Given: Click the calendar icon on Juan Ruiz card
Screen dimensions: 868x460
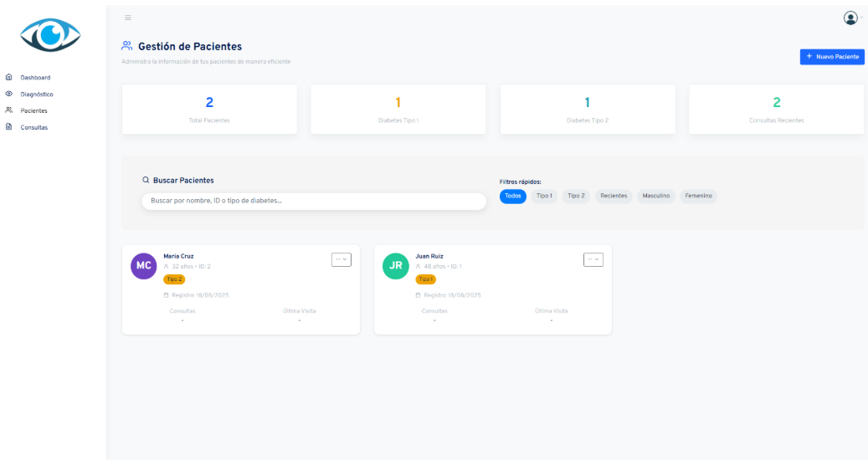Looking at the screenshot, I should tap(418, 295).
